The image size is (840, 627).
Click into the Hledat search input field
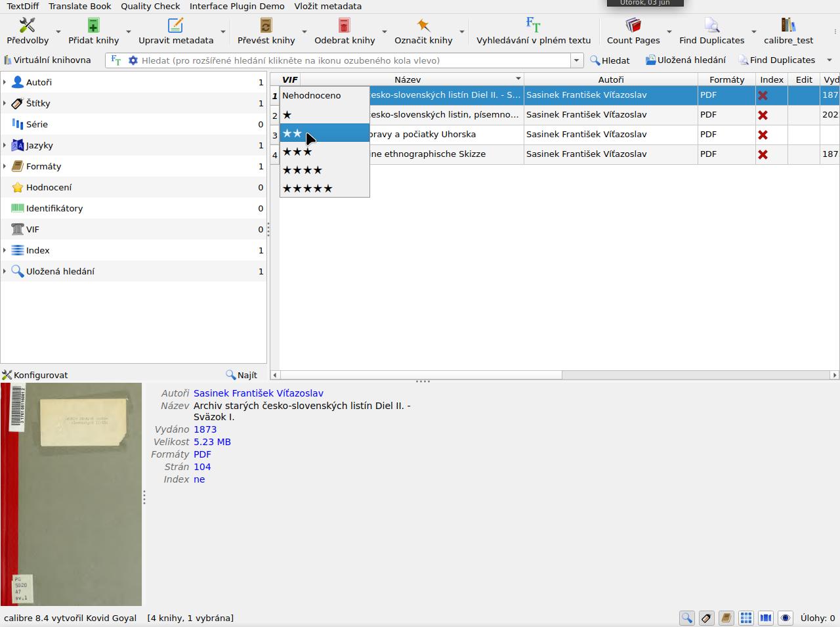(x=354, y=60)
